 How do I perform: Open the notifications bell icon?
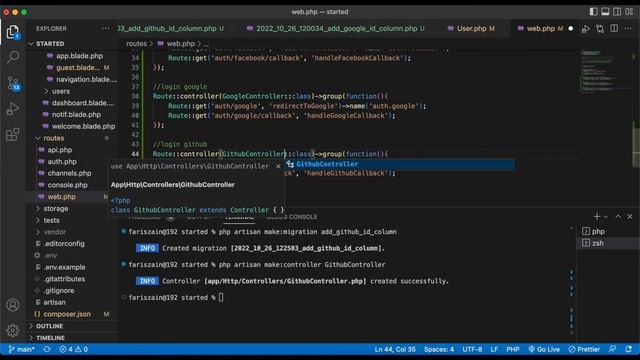629,349
